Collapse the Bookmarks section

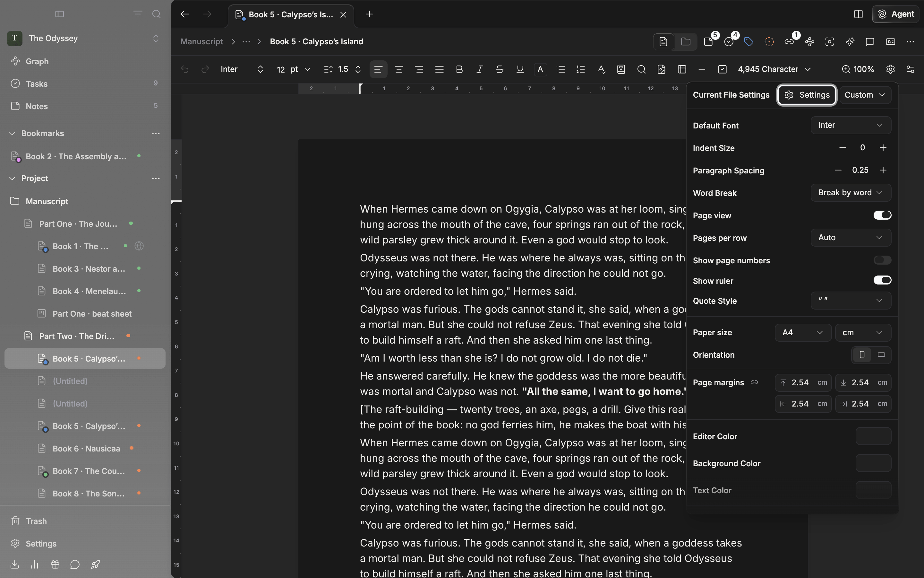(x=12, y=133)
